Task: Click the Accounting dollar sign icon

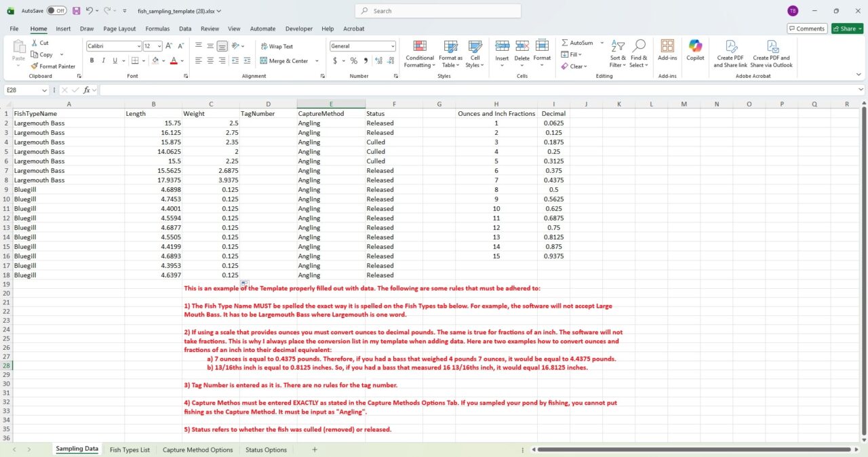Action: tap(335, 60)
